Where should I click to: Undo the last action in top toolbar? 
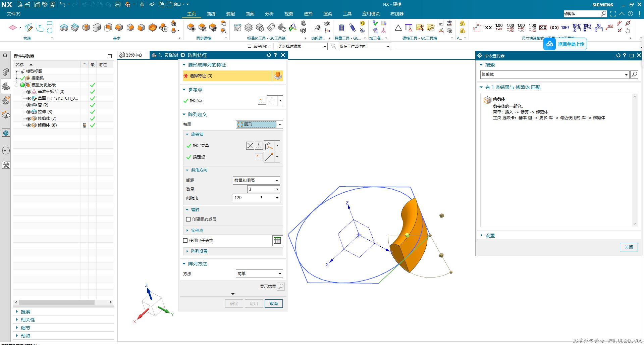pyautogui.click(x=62, y=4)
